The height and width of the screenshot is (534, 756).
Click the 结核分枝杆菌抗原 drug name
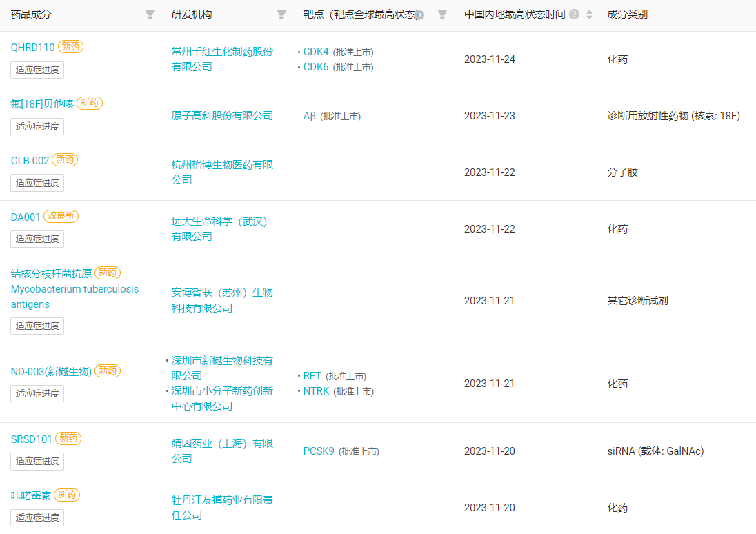point(51,273)
